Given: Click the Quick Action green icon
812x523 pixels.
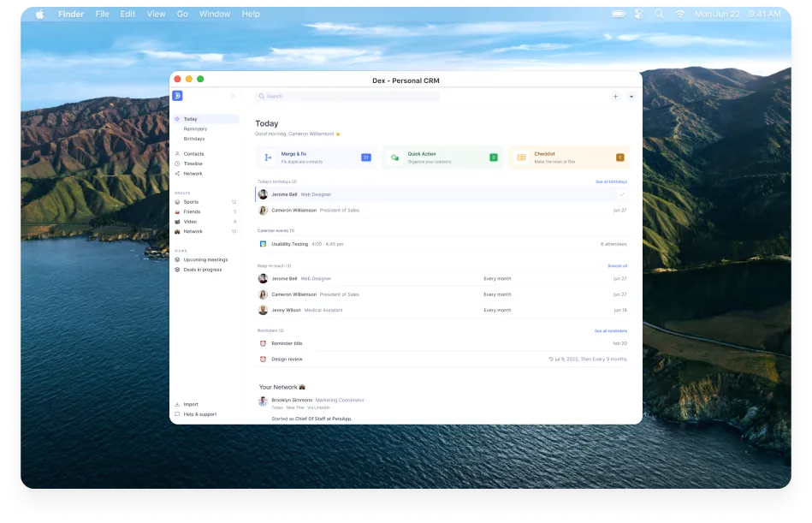Looking at the screenshot, I should [394, 157].
